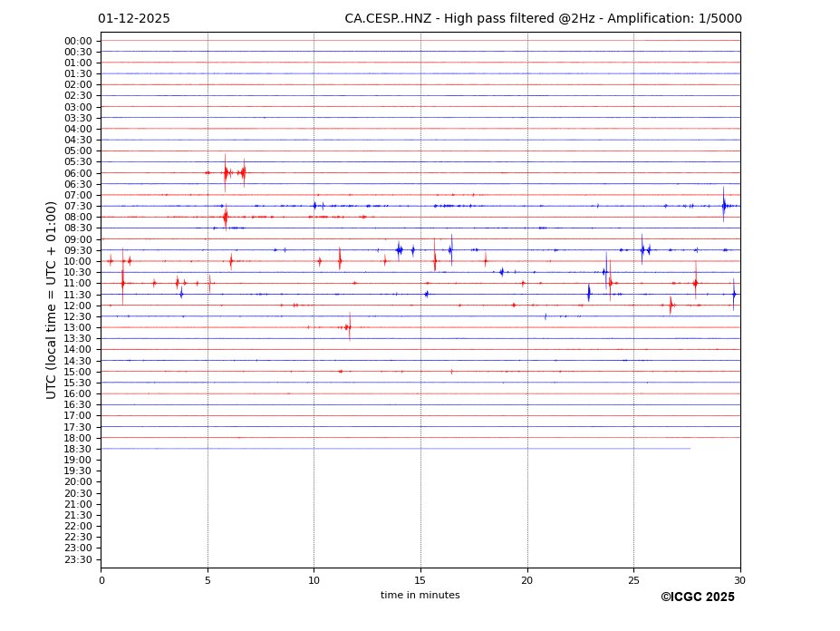Click the red spike on the 13:00 trace
This screenshot has width=840, height=631.
349,327
